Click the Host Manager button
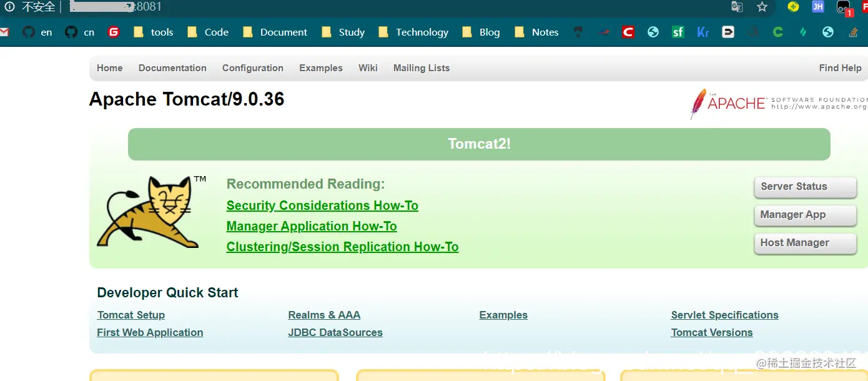 pos(805,243)
